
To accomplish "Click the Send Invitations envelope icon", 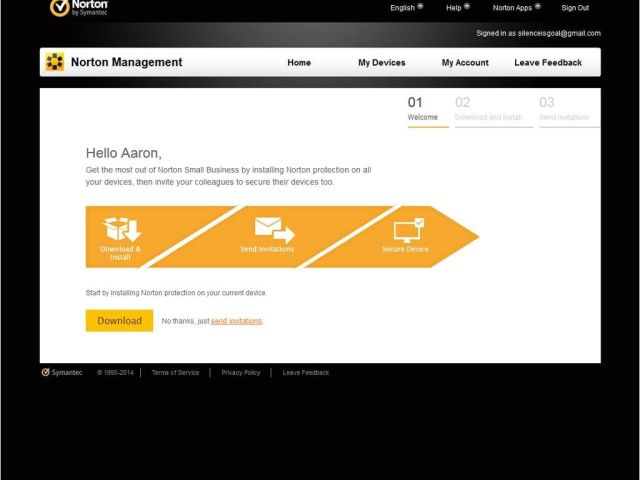I will [x=273, y=229].
